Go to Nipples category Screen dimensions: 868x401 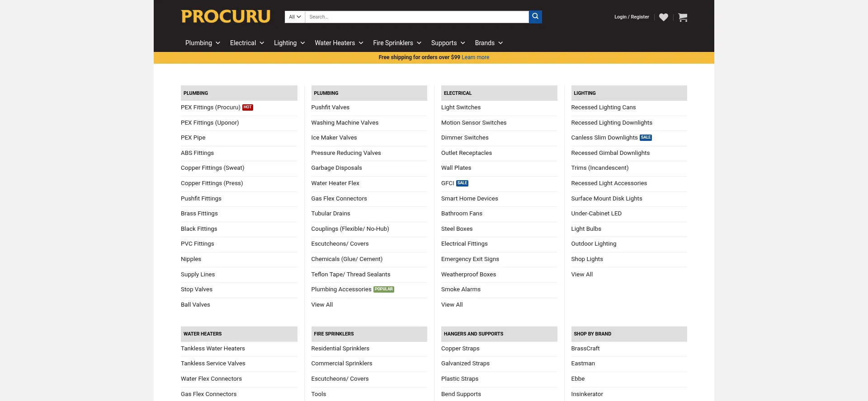click(x=191, y=259)
